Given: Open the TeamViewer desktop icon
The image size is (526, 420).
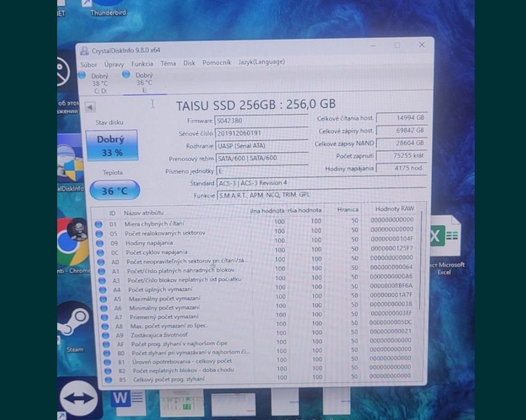Looking at the screenshot, I should point(79,398).
